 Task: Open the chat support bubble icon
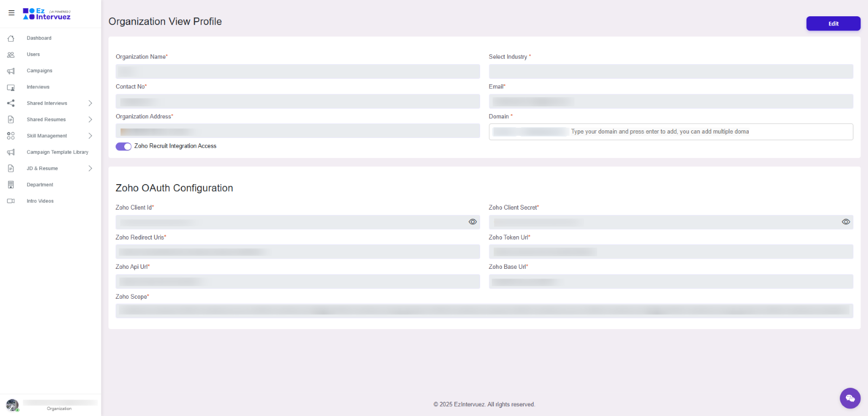850,398
